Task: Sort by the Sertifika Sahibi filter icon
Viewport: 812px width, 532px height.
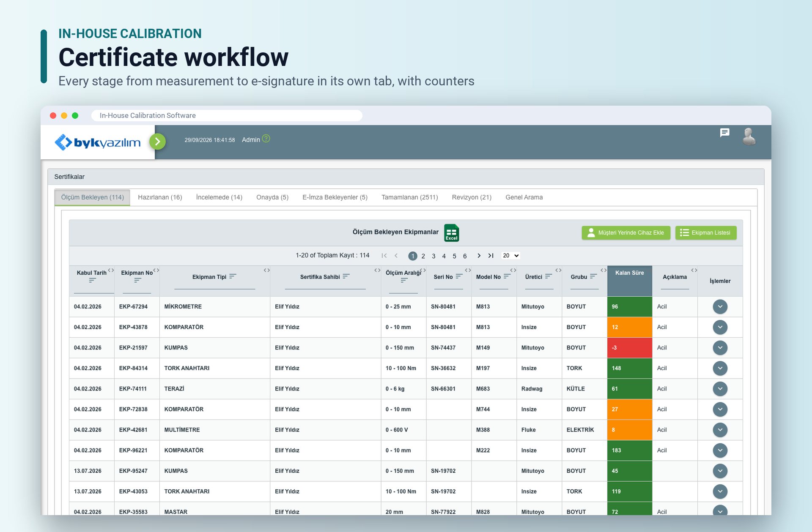Action: click(346, 276)
